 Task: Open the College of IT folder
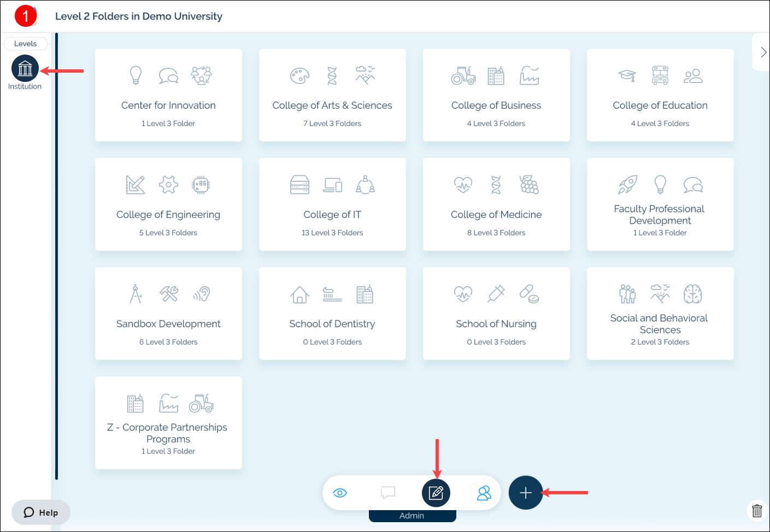[x=332, y=204]
